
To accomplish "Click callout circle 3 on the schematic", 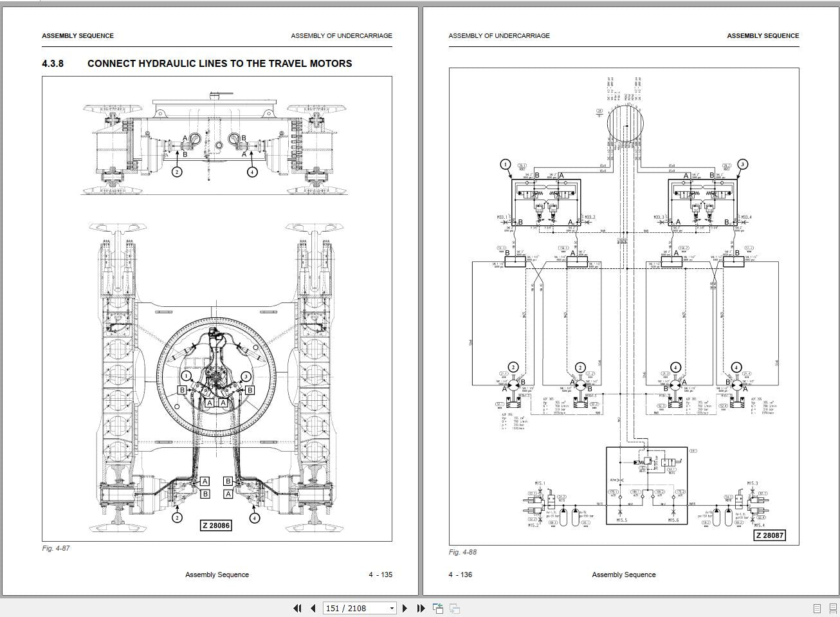I will (x=742, y=164).
